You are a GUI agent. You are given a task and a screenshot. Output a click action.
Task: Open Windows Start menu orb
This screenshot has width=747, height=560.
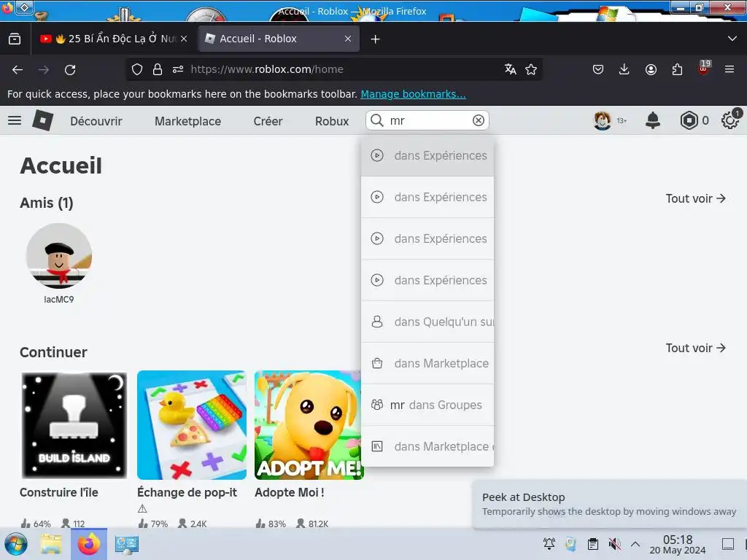click(x=16, y=544)
